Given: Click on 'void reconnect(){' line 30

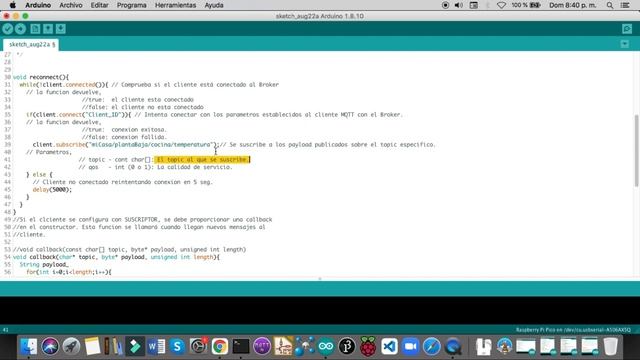Looking at the screenshot, I should click(x=41, y=77).
